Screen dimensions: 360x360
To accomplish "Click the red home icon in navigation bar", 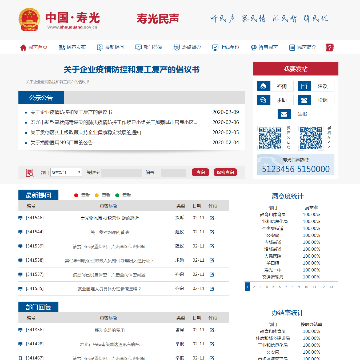I will click(x=23, y=47).
